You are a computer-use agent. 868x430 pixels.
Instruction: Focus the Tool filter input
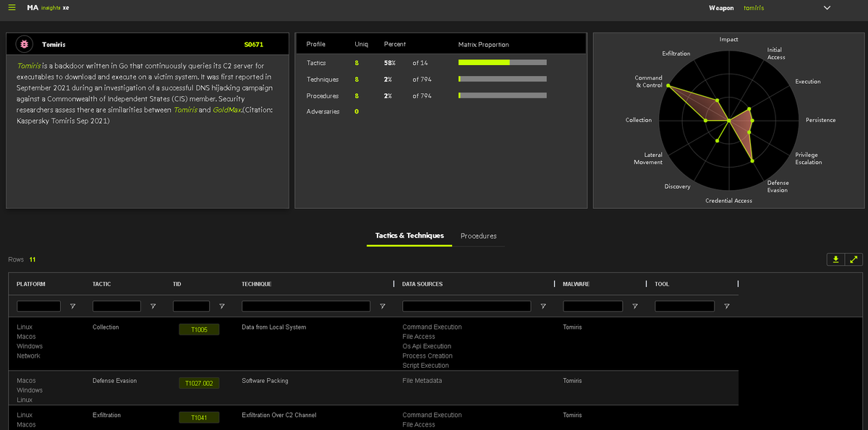point(685,306)
